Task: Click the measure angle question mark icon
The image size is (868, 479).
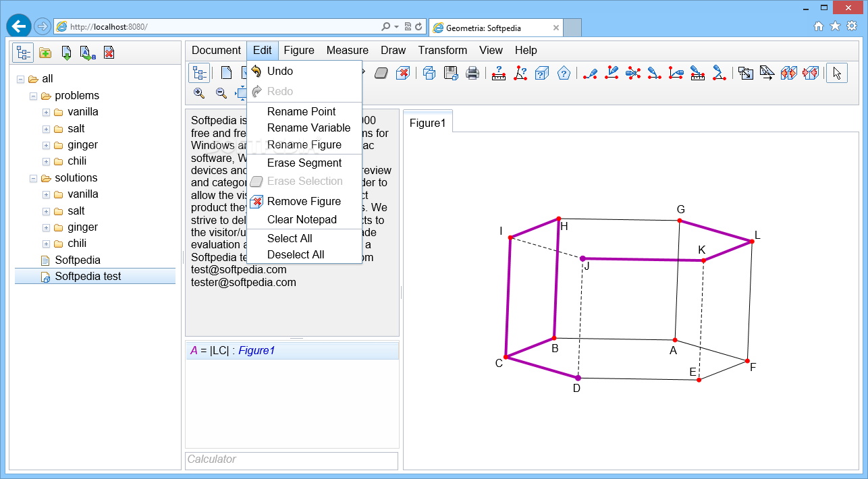Action: click(x=520, y=73)
